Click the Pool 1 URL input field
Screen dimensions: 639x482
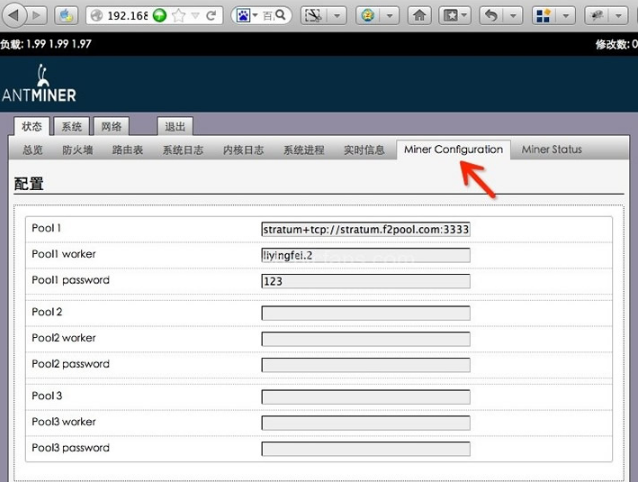pos(365,229)
